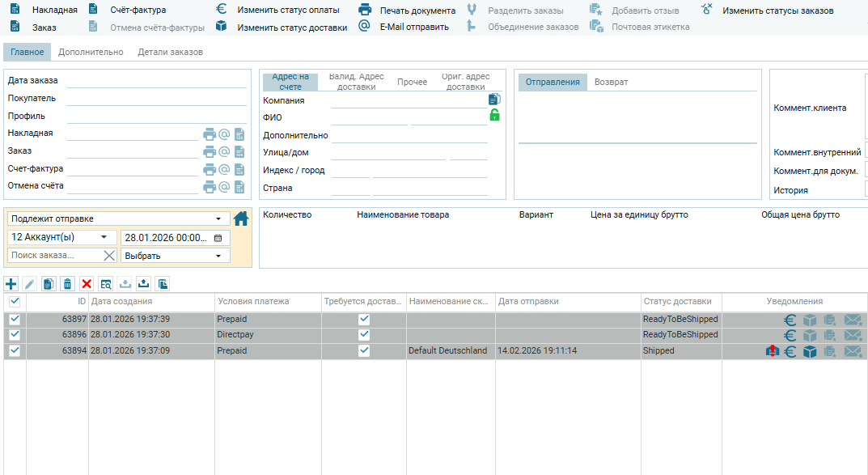Click the dark shipping box icon for order 63894
868x475 pixels.
click(x=810, y=351)
